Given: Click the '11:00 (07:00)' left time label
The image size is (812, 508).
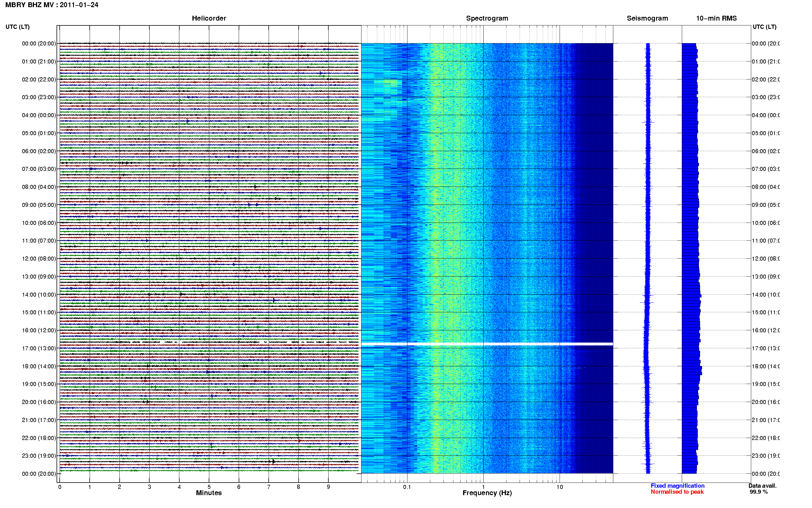Looking at the screenshot, I should (39, 241).
